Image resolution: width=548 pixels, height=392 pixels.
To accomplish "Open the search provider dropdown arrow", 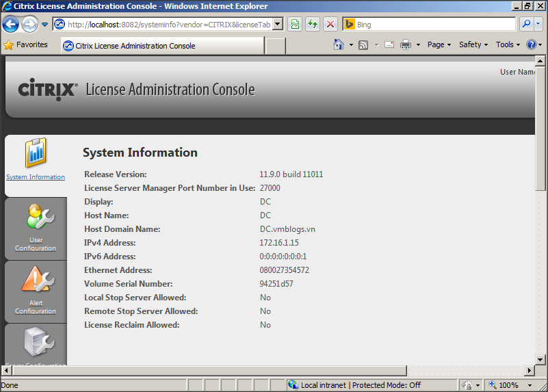I will [x=538, y=25].
